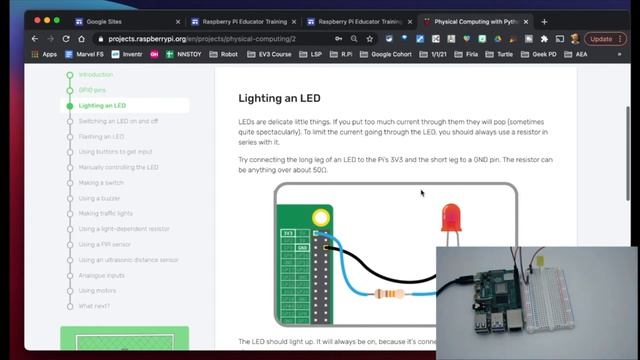640x360 pixels.
Task: Open a new browser tab
Action: (544, 22)
